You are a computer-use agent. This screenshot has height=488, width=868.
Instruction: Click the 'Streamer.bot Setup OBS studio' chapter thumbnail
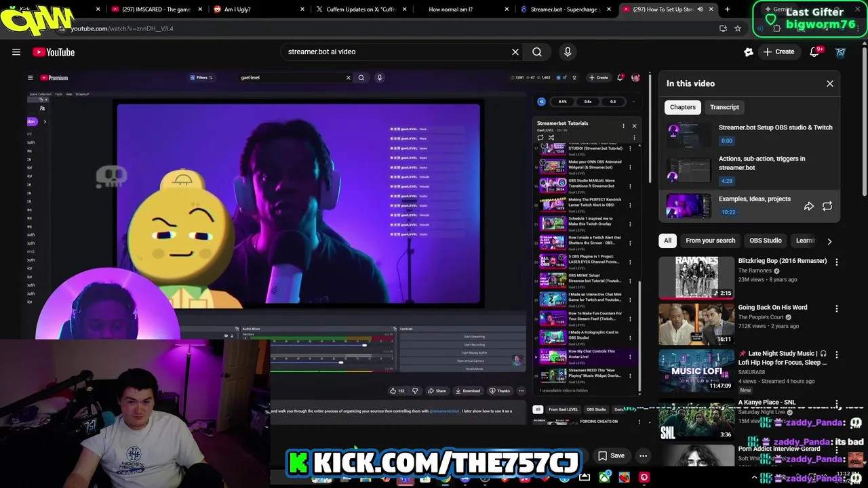tap(689, 134)
